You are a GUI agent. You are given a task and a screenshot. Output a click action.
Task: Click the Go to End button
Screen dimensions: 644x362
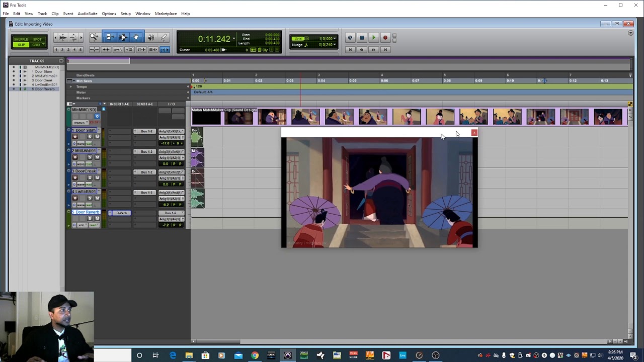(385, 50)
